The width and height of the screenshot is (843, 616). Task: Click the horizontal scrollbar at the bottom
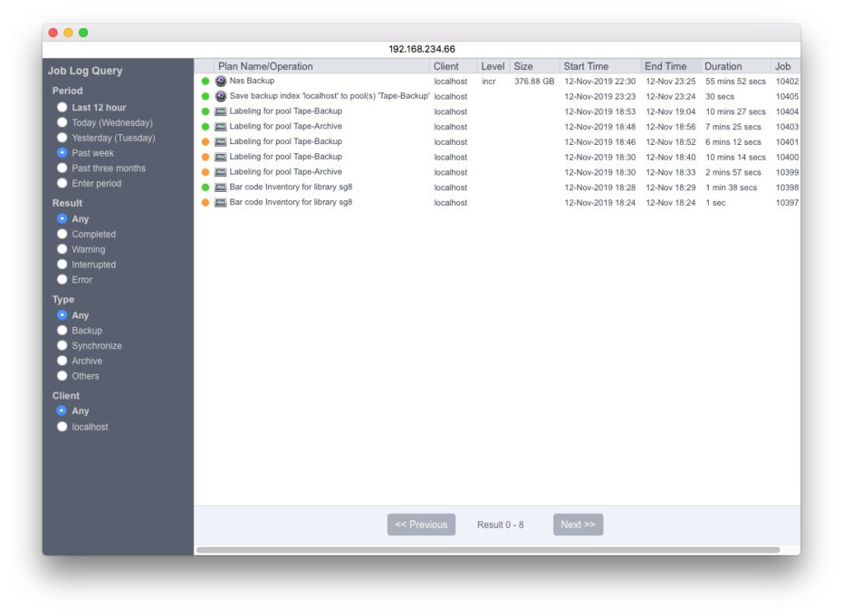tap(487, 549)
